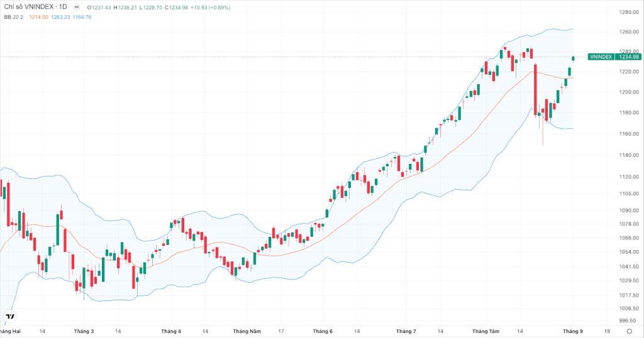Image resolution: width=644 pixels, height=338 pixels.
Task: Click the 1066.00 price axis label
Action: (629, 238)
